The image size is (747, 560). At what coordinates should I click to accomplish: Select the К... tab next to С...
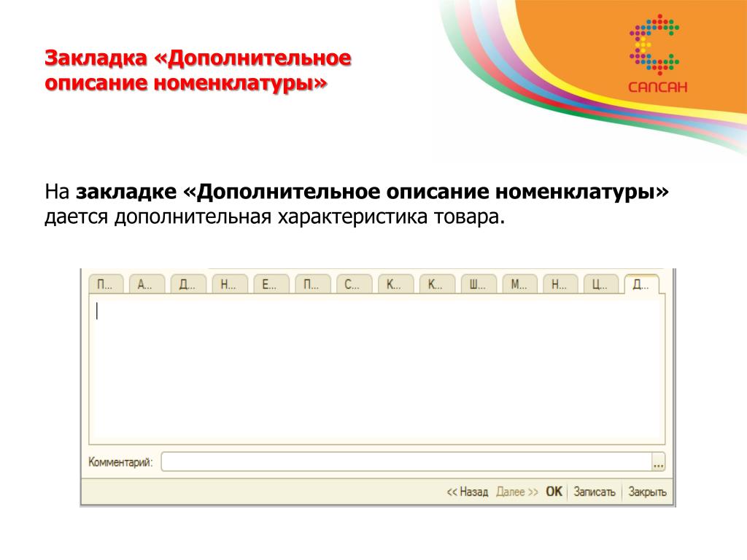coord(395,284)
